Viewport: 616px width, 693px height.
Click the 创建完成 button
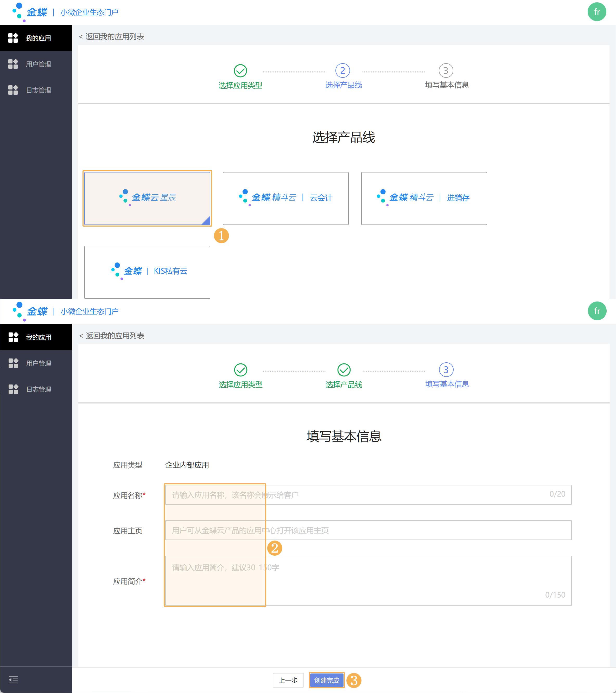click(x=326, y=680)
